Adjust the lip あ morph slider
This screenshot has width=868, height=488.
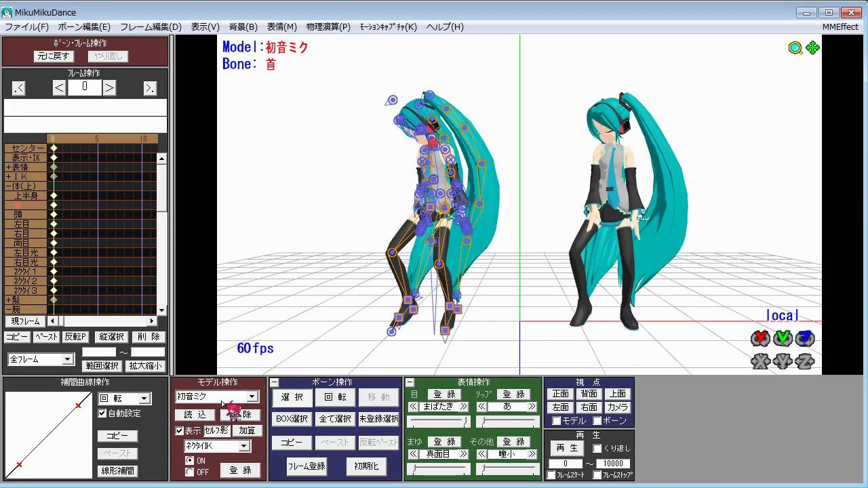point(507,422)
